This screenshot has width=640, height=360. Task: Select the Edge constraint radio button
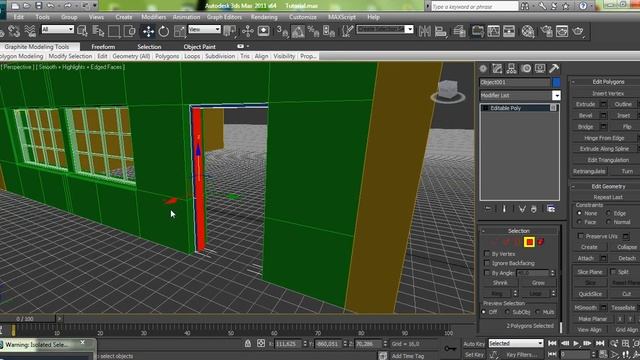[608, 213]
